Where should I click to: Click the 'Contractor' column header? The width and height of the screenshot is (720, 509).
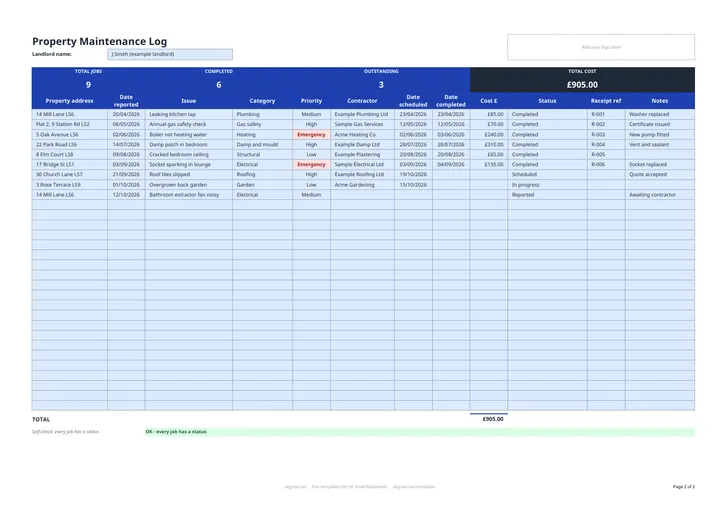point(362,101)
